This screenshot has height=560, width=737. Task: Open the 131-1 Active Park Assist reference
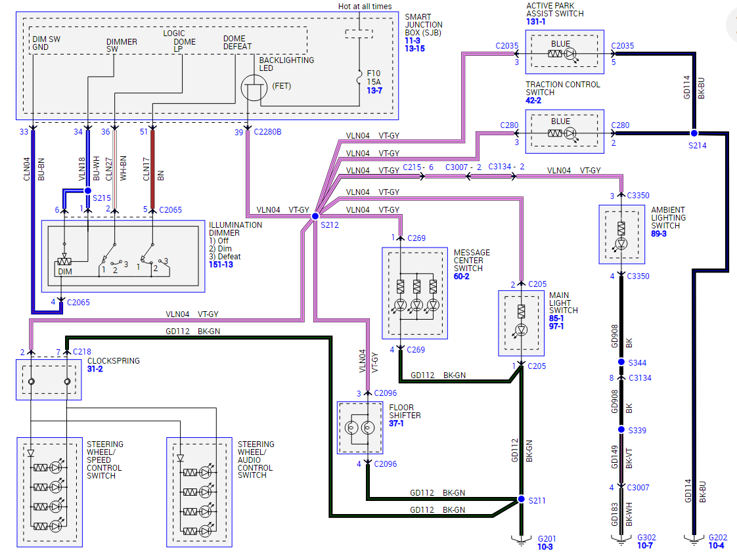(x=535, y=22)
